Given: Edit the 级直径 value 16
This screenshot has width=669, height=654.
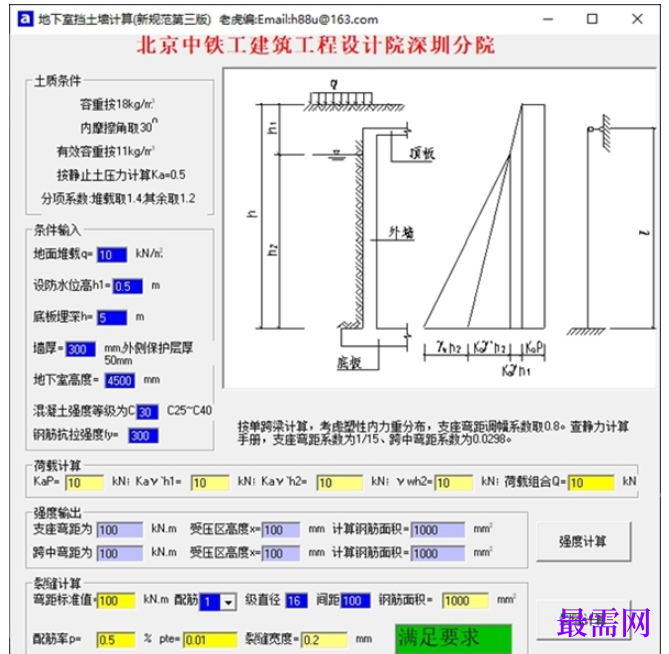Looking at the screenshot, I should (x=296, y=601).
